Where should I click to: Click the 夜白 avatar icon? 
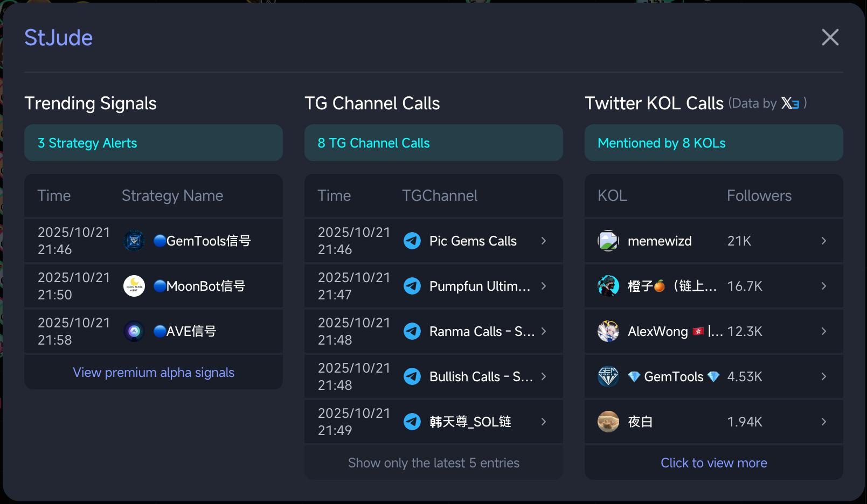[x=608, y=422]
